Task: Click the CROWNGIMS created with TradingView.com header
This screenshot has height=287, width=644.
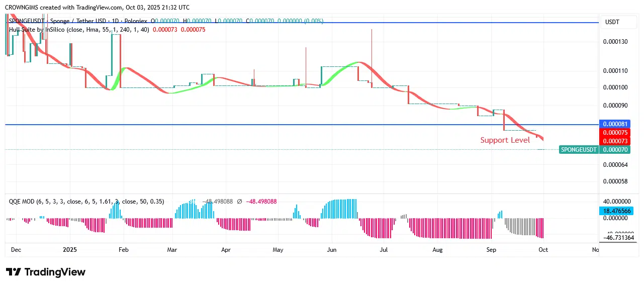Action: tap(98, 7)
